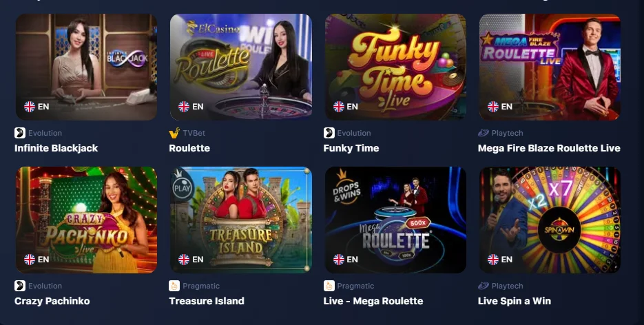The height and width of the screenshot is (325, 644).
Task: Open the Infinite Blackjack game thumbnail
Action: [x=86, y=67]
